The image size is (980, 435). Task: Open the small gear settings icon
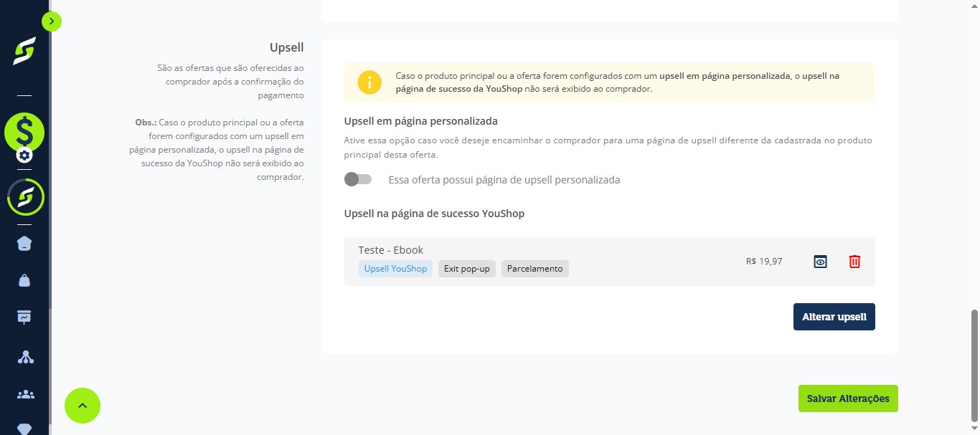[x=24, y=155]
